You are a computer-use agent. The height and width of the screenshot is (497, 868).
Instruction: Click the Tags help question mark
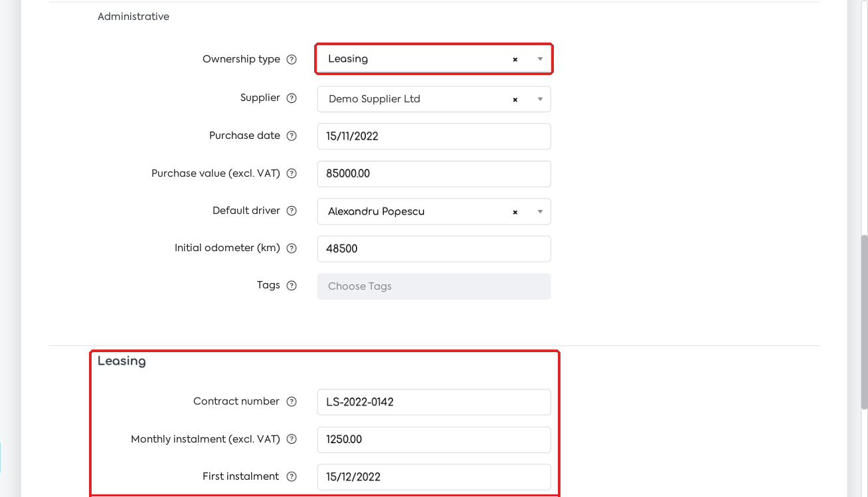click(292, 286)
